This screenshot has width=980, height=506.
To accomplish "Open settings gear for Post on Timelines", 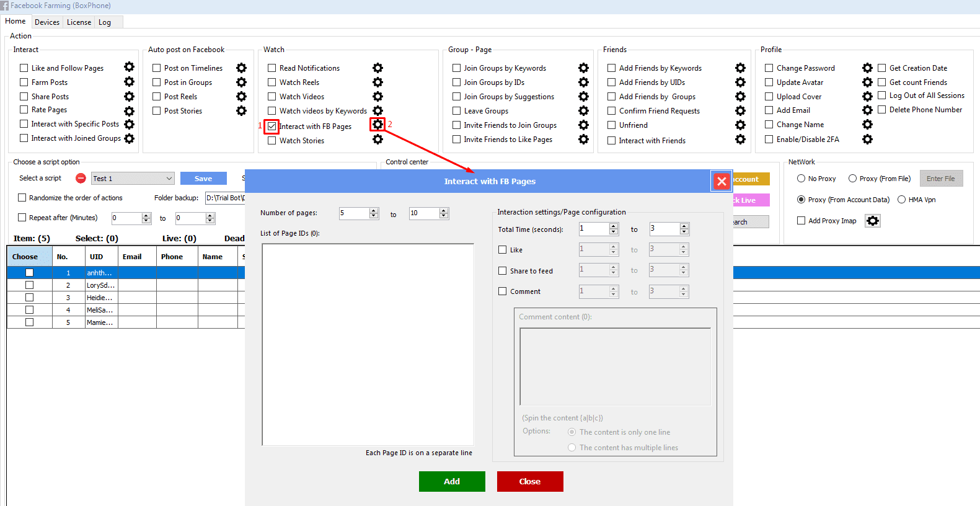I will [241, 68].
